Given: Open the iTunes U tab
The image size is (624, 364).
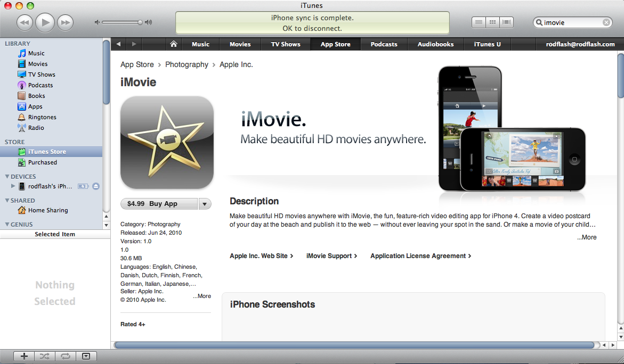Looking at the screenshot, I should [x=487, y=44].
